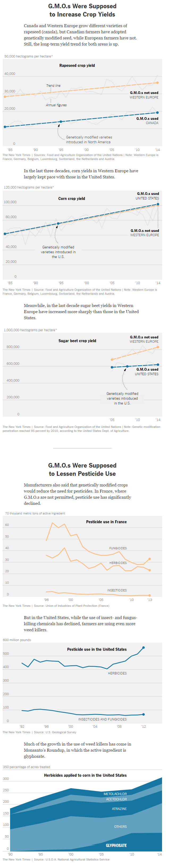The width and height of the screenshot is (170, 868).
Task: Click the 2014 Canada rapeseed trend endpoint
Action: (157, 113)
